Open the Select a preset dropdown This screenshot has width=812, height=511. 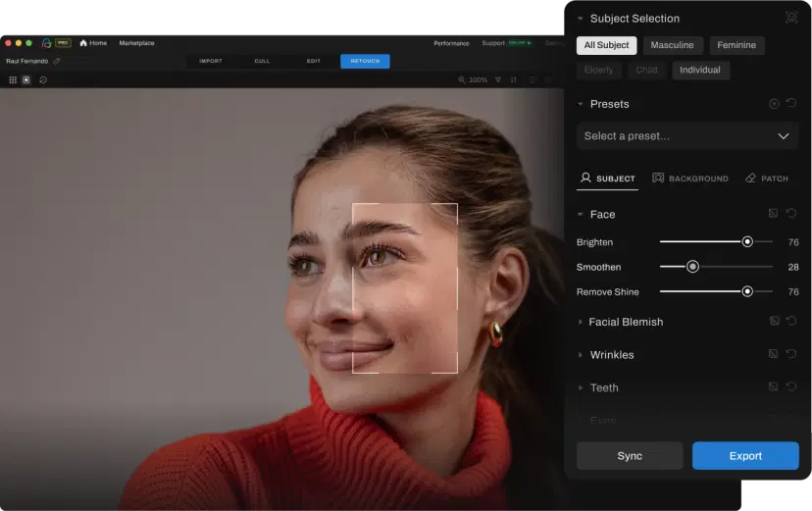click(687, 136)
